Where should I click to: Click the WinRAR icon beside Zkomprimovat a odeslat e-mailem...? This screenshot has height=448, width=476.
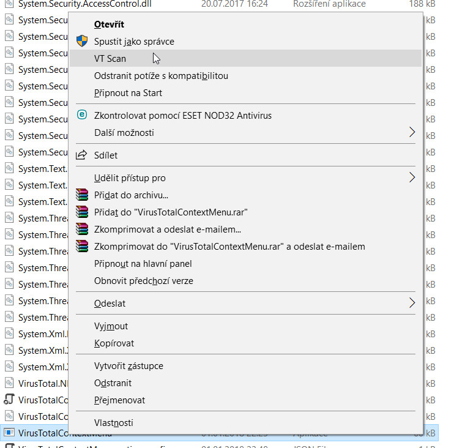(82, 229)
